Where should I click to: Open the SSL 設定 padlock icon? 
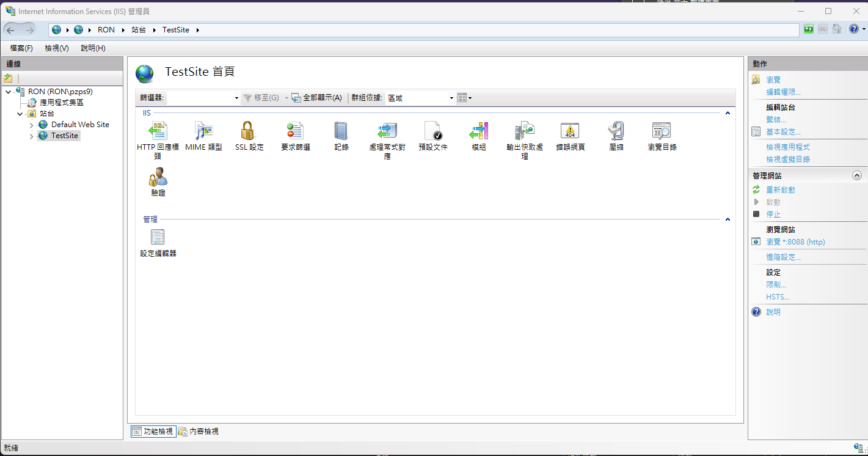point(247,131)
